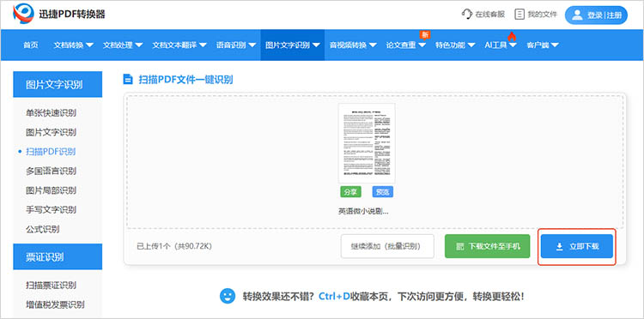Click the file name 英语微小说剧...

(363, 212)
